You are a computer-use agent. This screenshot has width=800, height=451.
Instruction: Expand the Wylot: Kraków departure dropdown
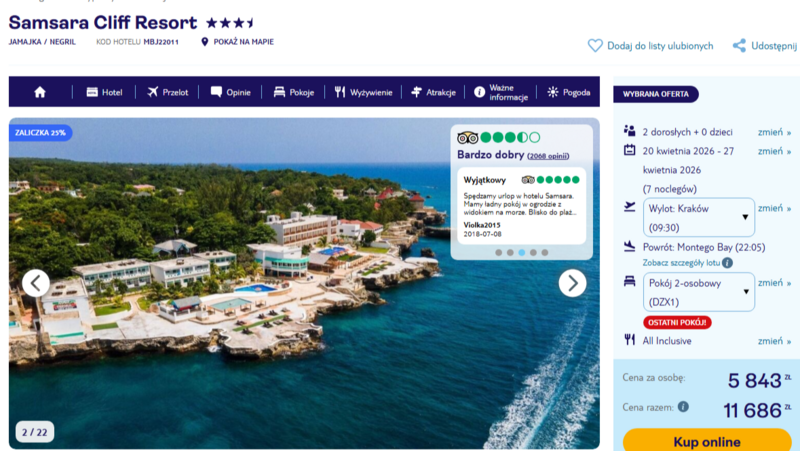698,217
